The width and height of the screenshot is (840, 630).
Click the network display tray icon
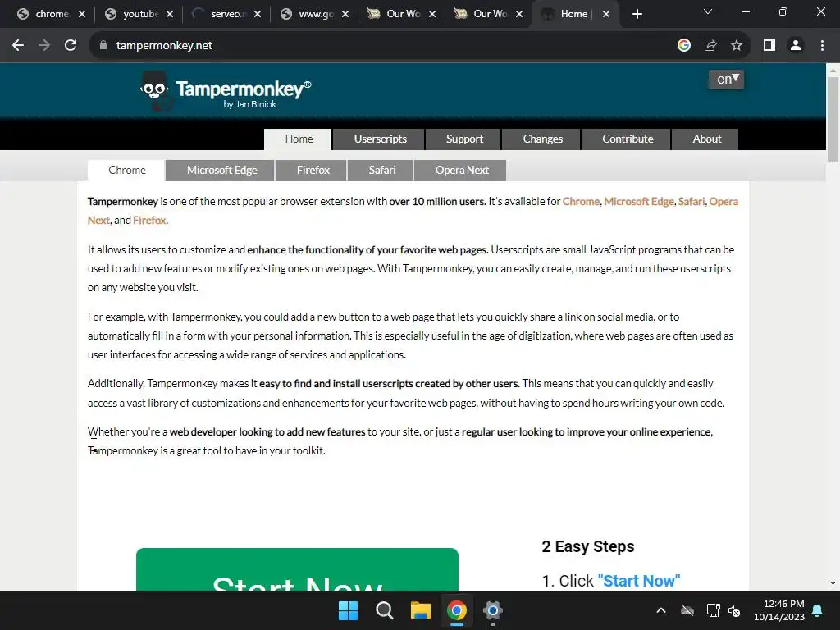point(713,610)
